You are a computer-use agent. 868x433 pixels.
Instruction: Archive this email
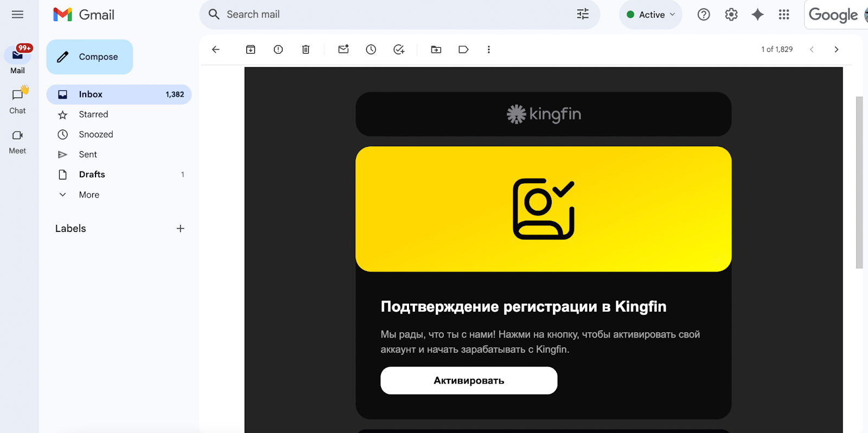[x=251, y=49]
